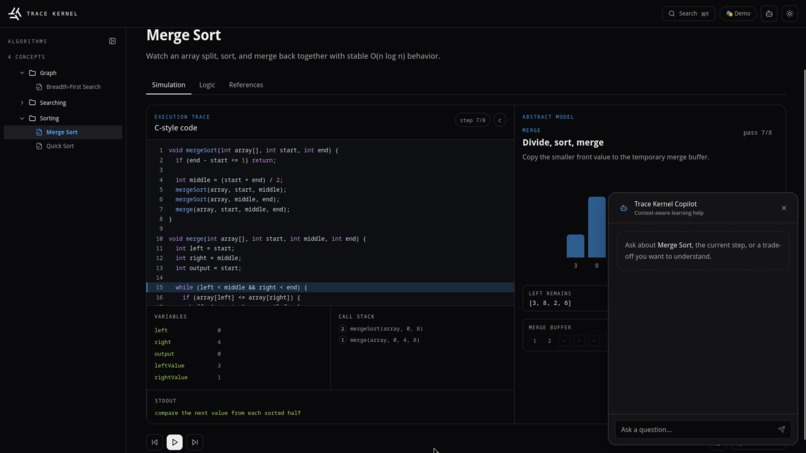
Task: Focus the Ask a question input
Action: pos(697,429)
